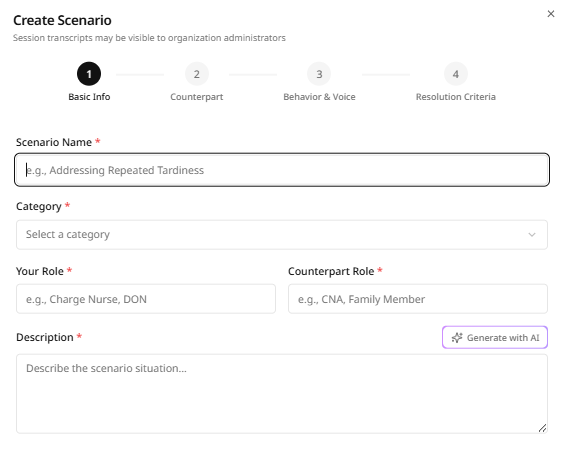Click the Description label
Screen dimensions: 565x474
coord(45,337)
